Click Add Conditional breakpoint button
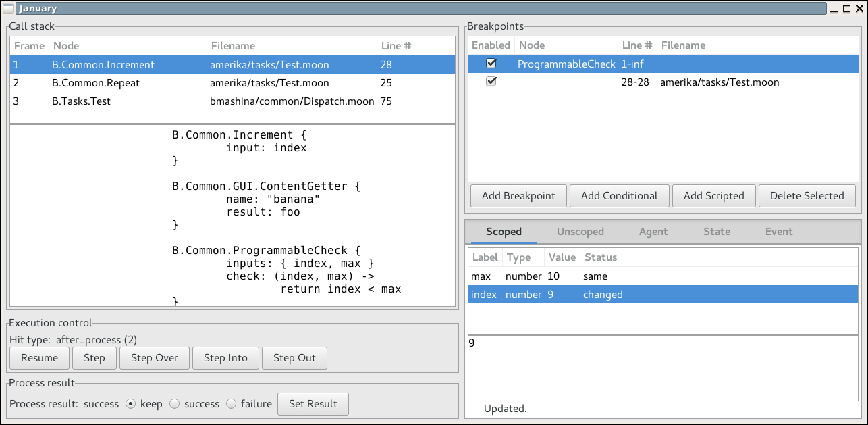 pos(619,195)
